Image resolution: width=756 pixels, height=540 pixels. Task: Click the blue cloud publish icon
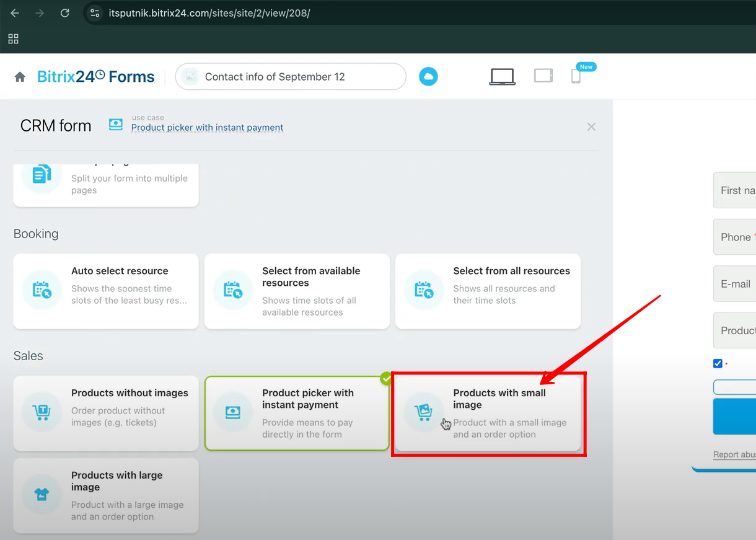point(428,77)
